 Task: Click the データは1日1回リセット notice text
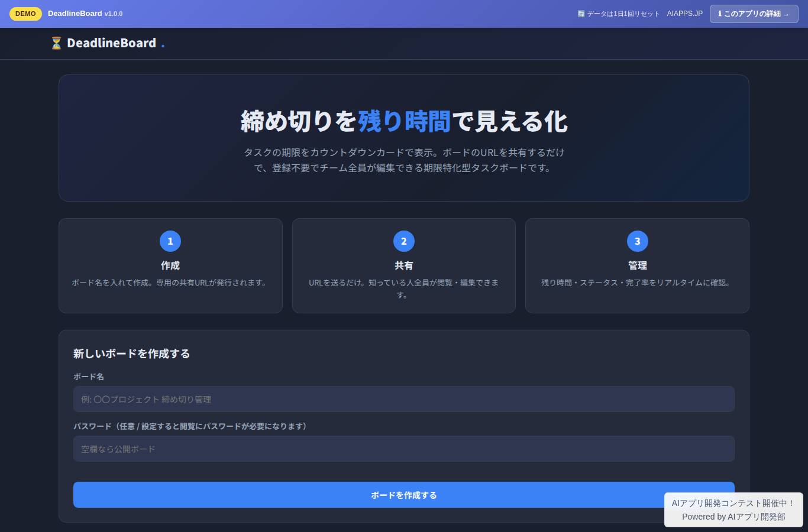[623, 14]
